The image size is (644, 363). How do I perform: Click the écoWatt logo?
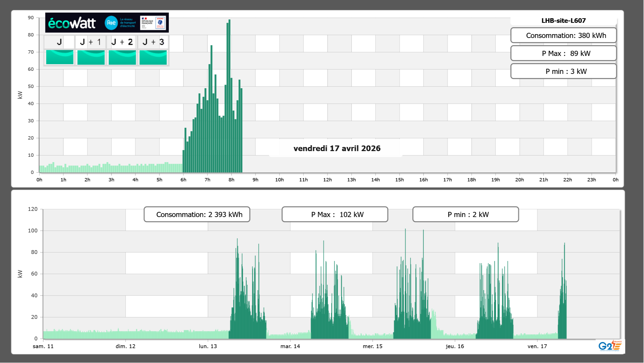point(72,23)
